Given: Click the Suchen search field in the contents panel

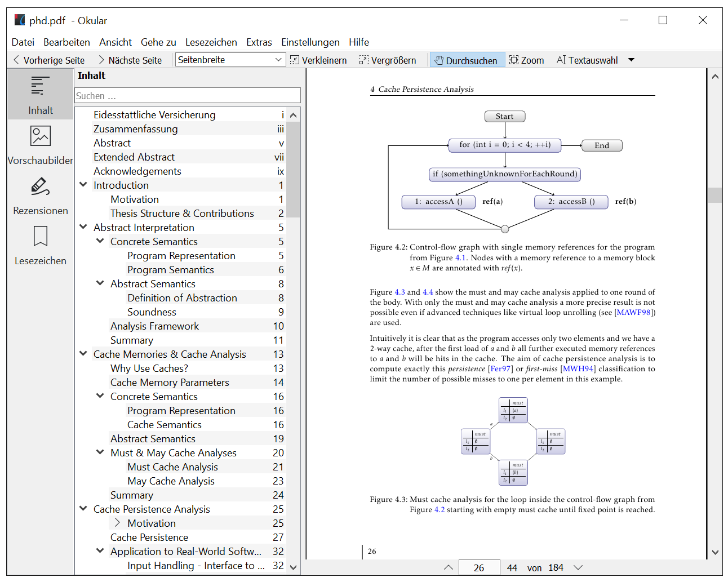Looking at the screenshot, I should coord(188,96).
